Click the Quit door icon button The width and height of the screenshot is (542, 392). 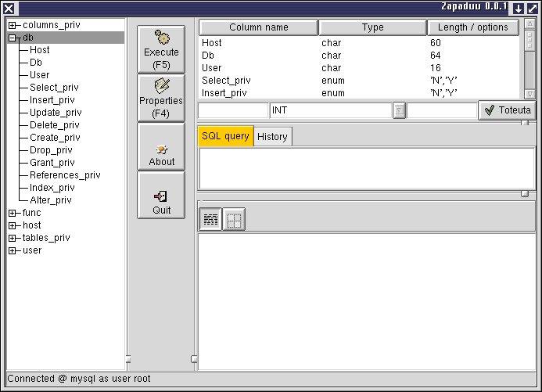point(161,195)
